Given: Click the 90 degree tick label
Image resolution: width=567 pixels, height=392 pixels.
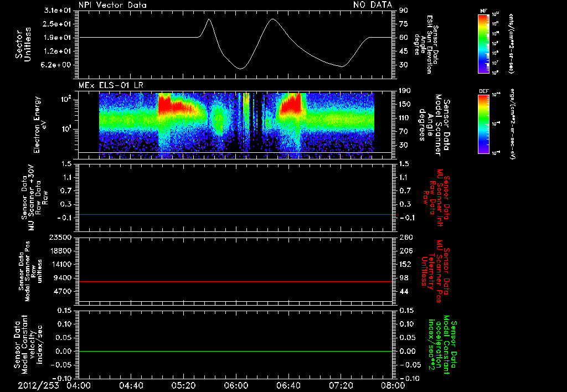Looking at the screenshot, I should click(x=404, y=11).
